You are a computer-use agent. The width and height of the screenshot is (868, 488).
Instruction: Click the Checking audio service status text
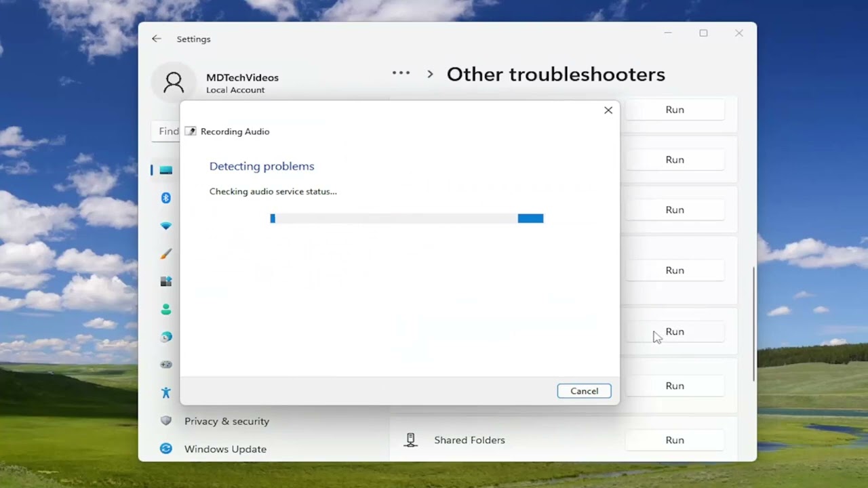273,191
